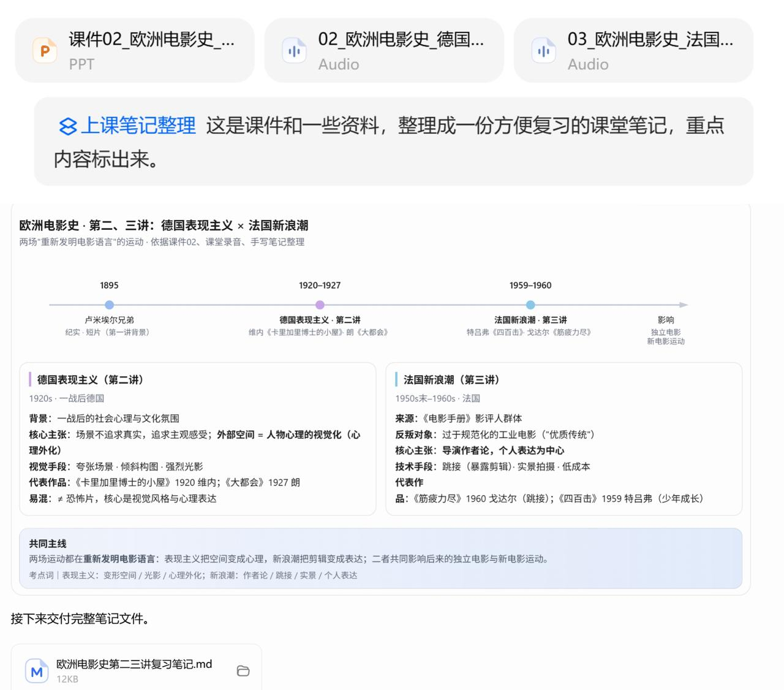Click the 上课笔记整理 blue link text
The height and width of the screenshot is (690, 784).
click(x=138, y=126)
